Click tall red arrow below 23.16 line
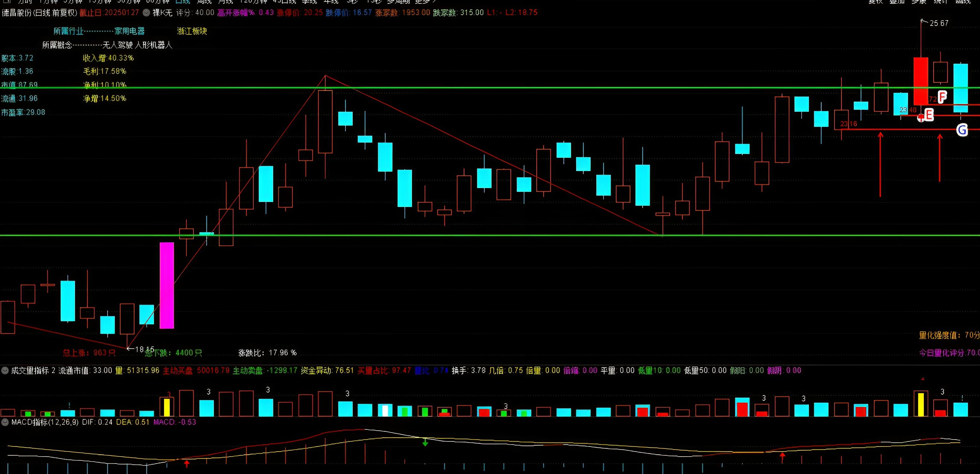Screen dimensions: 980x474 [x=880, y=164]
